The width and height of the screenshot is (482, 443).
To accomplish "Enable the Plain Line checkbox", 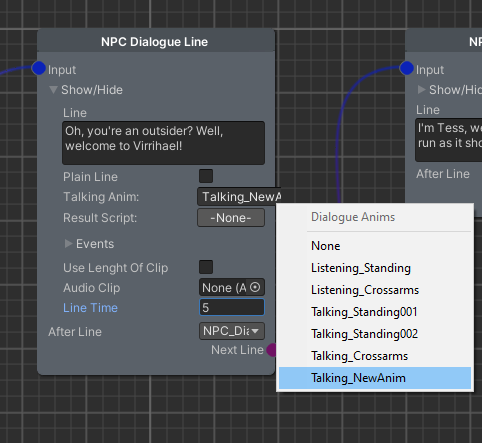I will pos(206,176).
